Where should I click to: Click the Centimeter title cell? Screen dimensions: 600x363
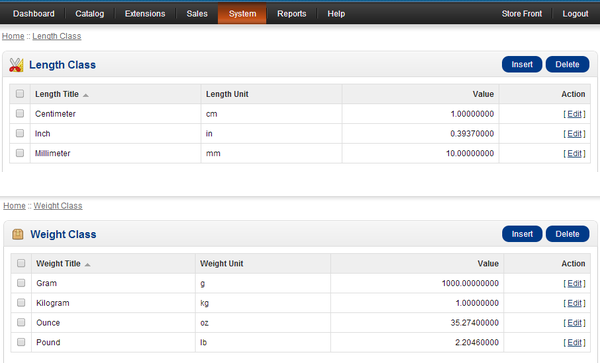click(116, 114)
